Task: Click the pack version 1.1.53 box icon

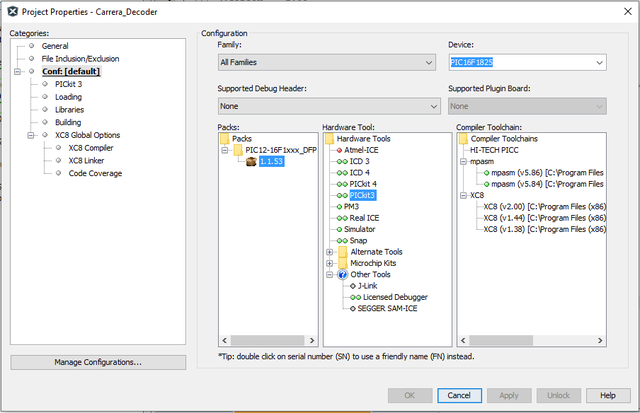Action: (x=251, y=161)
